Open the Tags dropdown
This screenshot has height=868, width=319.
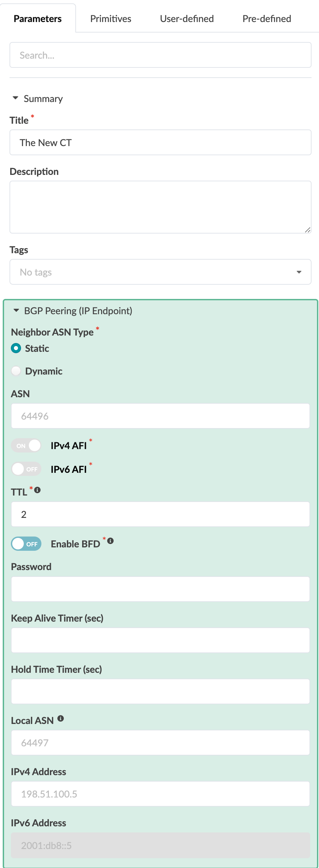pos(160,272)
